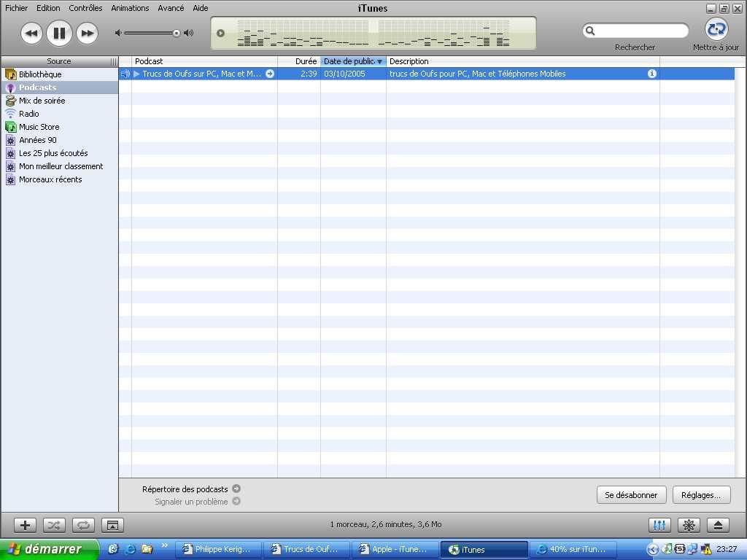Viewport: 747px width, 560px height.
Task: Pause the playing podcast
Action: pyautogui.click(x=59, y=34)
